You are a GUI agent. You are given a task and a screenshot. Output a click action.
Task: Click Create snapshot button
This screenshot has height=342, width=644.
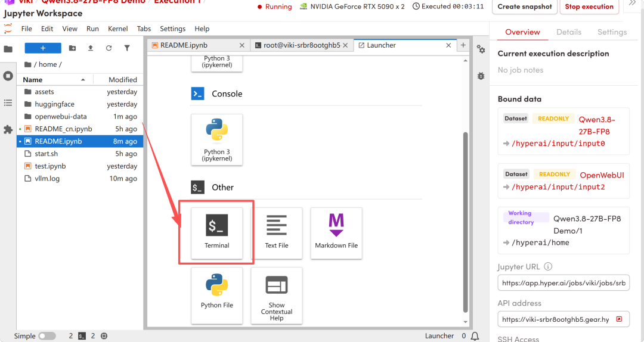coord(525,7)
